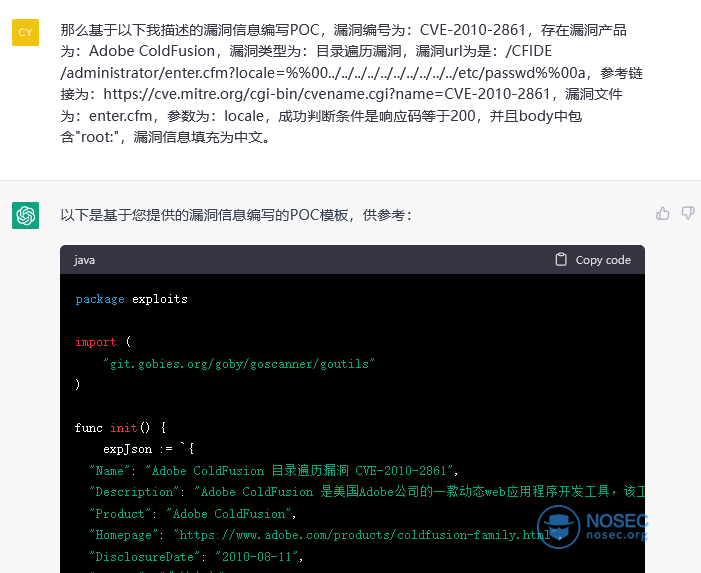Image resolution: width=701 pixels, height=573 pixels.
Task: Click the thumbs up feedback icon
Action: click(663, 214)
